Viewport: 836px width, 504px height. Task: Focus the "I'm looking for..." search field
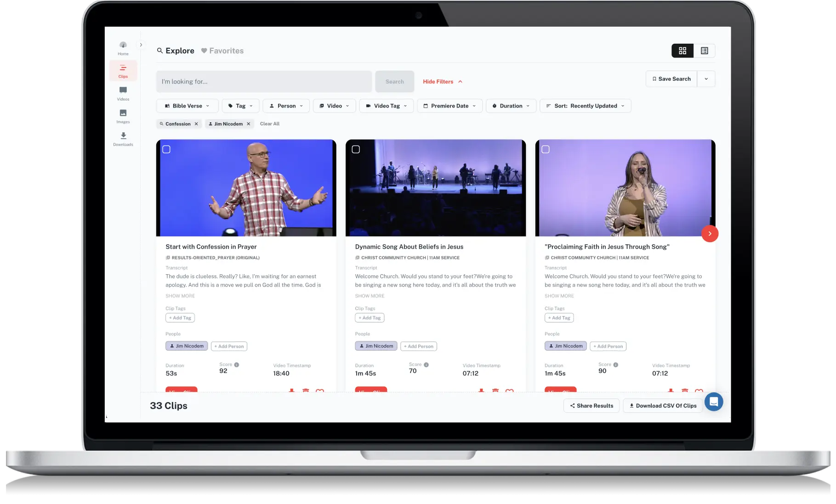264,81
